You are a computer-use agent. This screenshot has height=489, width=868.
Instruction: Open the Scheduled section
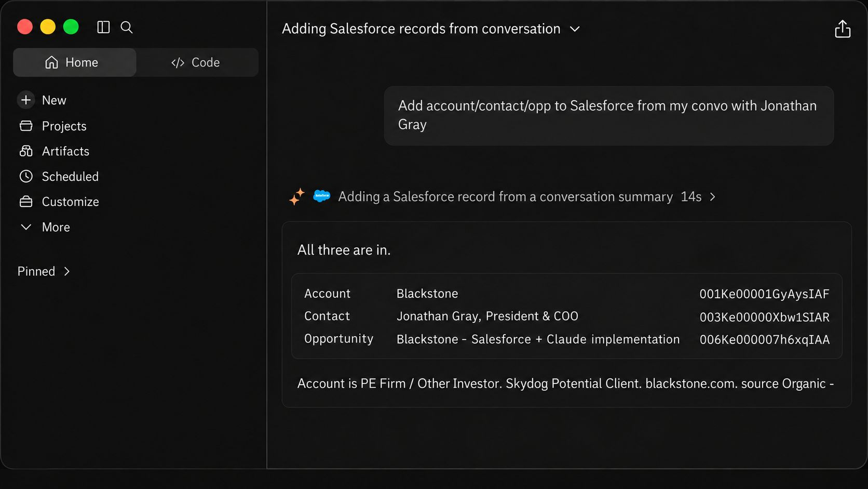tap(70, 177)
